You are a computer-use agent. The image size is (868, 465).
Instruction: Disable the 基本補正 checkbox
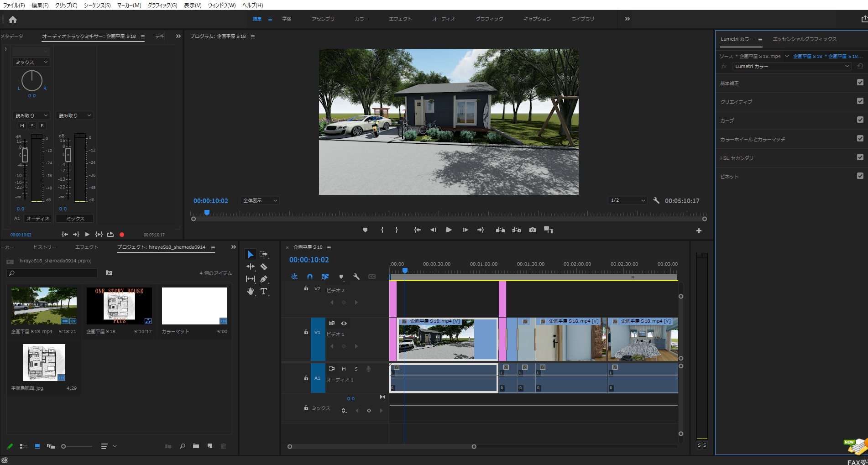click(x=860, y=83)
